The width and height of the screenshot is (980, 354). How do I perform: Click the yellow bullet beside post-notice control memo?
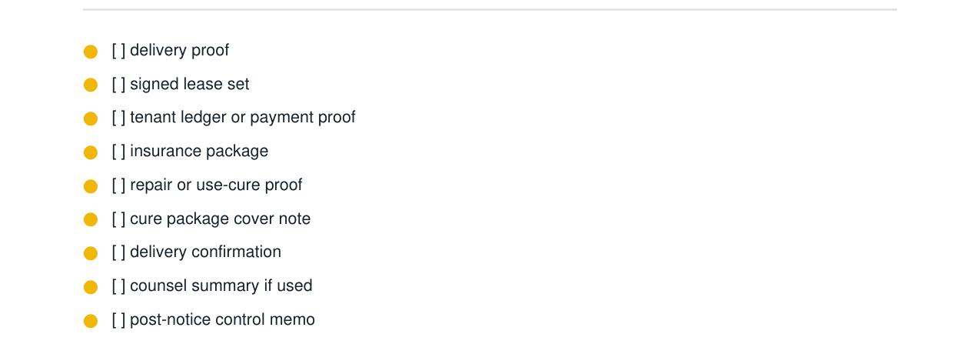pos(91,321)
